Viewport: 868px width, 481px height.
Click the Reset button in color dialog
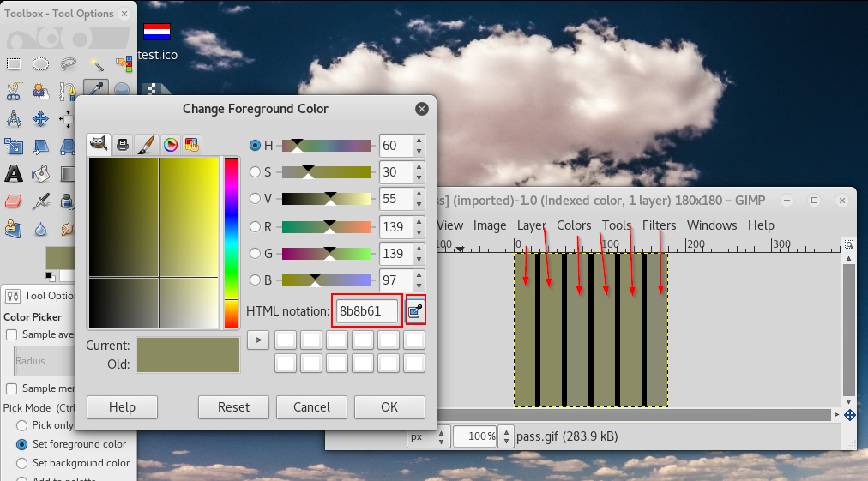click(x=233, y=407)
